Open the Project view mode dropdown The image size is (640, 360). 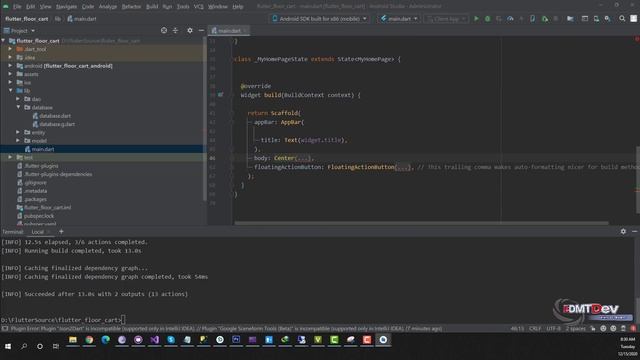coord(19,31)
